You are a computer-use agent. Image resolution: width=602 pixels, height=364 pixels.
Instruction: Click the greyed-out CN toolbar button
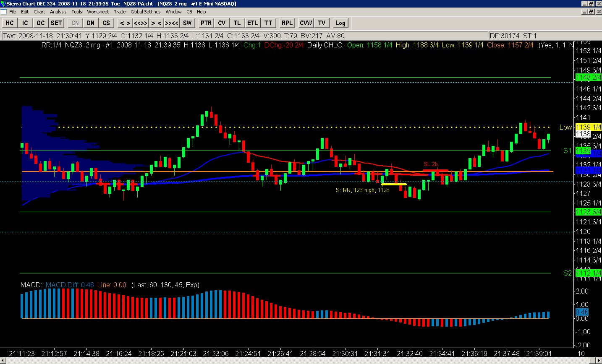75,23
